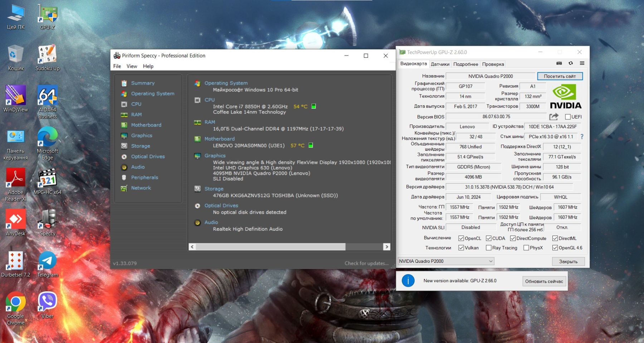Viewport: 644px width, 343px height.
Task: Open the Viber desktop icon
Action: (x=48, y=305)
